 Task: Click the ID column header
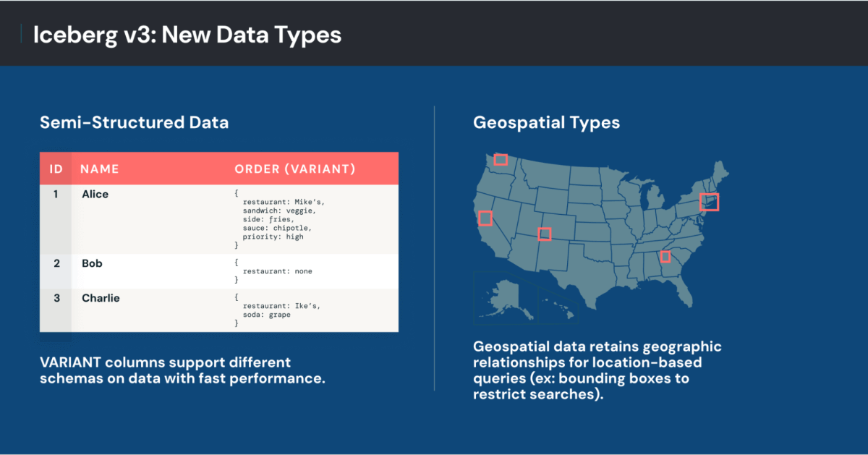[56, 169]
